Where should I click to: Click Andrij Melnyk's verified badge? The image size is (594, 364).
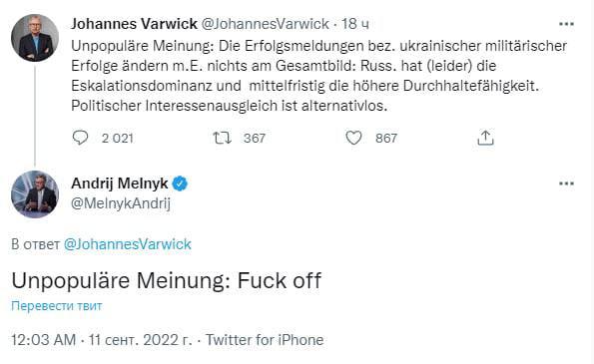180,183
